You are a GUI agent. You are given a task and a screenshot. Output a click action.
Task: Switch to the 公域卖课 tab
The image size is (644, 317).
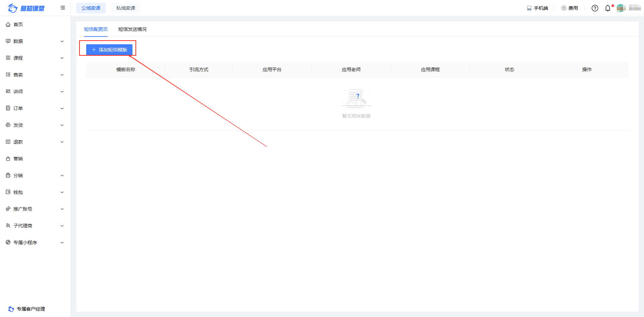[91, 8]
